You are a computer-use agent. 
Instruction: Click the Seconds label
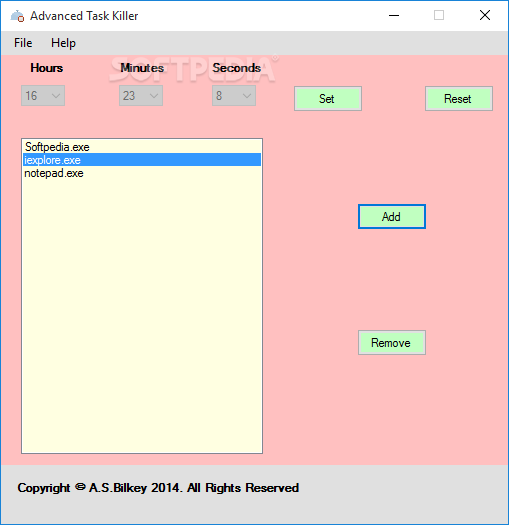pyautogui.click(x=237, y=68)
